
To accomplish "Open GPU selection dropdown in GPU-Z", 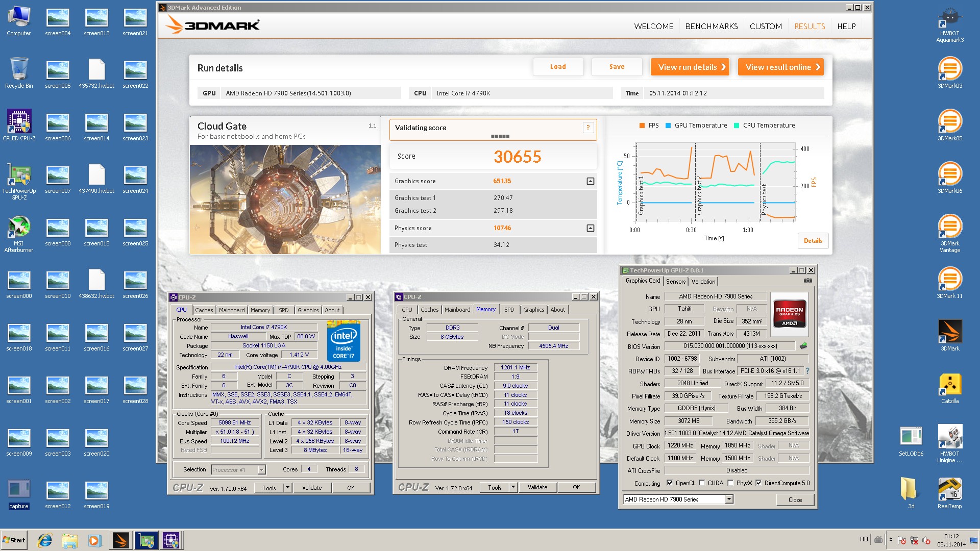I will 729,499.
